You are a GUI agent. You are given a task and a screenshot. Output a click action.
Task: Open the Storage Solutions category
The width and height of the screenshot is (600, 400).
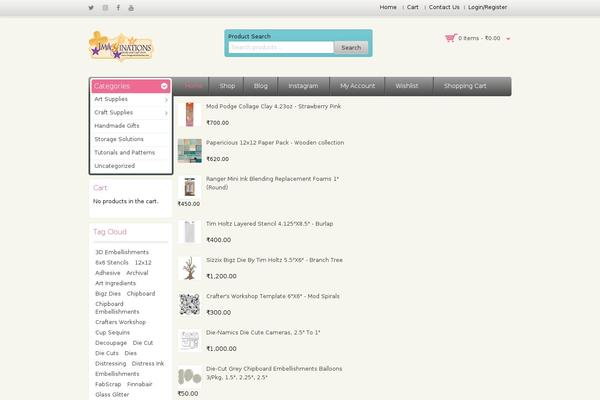[119, 139]
